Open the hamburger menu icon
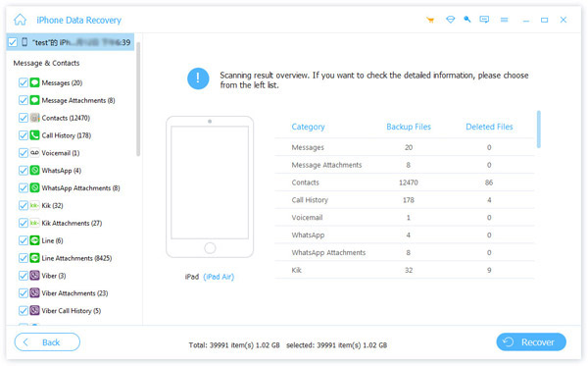This screenshot has height=366, width=588. (504, 20)
